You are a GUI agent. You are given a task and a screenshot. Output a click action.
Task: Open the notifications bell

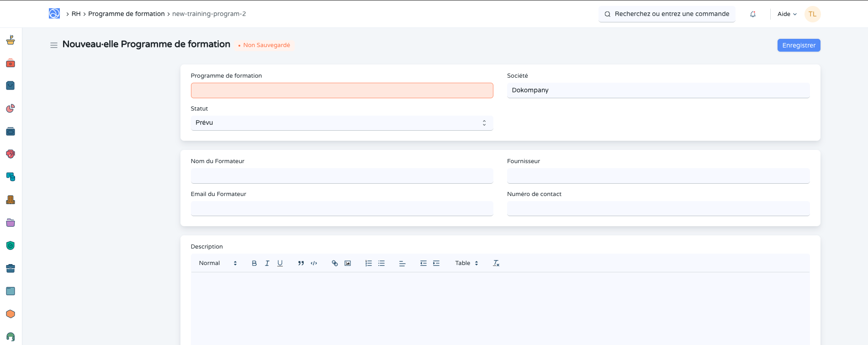753,14
